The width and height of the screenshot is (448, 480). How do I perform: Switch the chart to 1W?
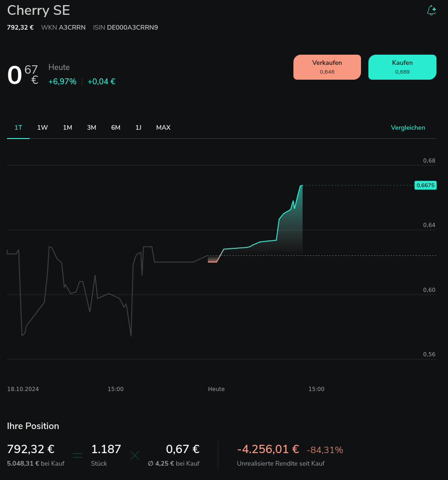(43, 128)
